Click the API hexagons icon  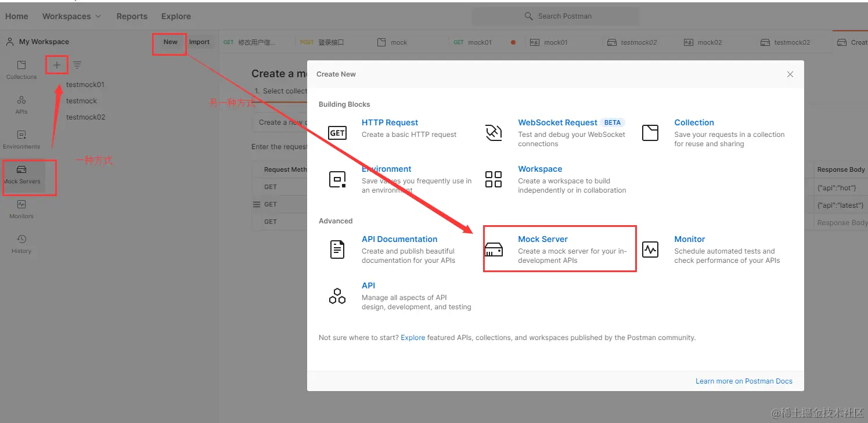pos(337,296)
